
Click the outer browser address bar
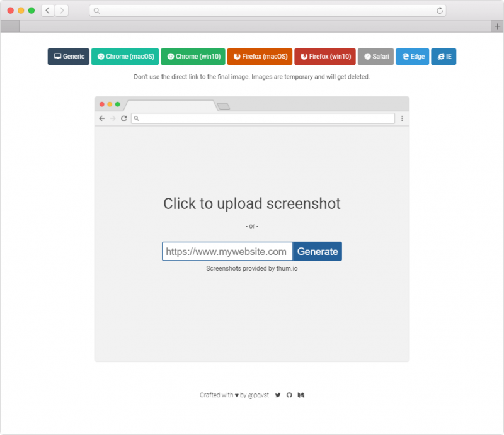pyautogui.click(x=267, y=11)
